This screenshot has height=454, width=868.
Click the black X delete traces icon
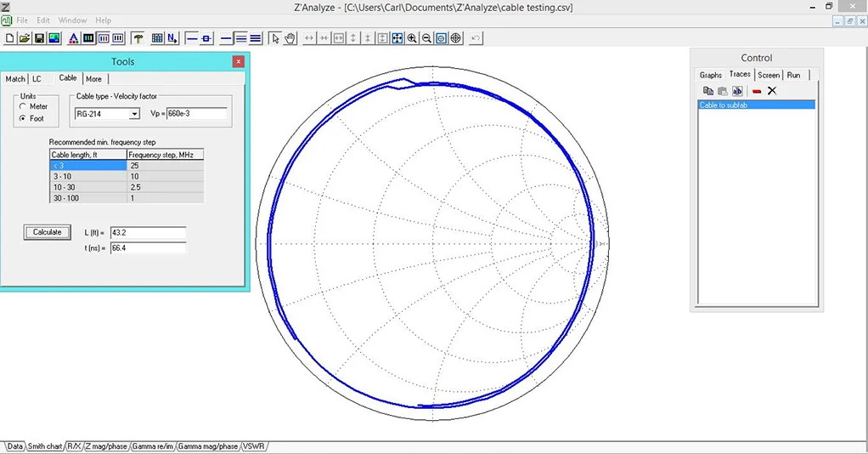click(x=772, y=91)
